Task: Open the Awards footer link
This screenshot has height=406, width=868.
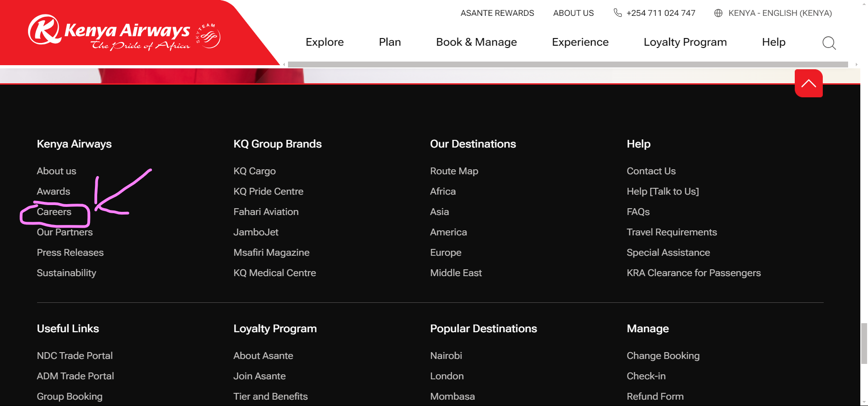Action: pyautogui.click(x=53, y=191)
